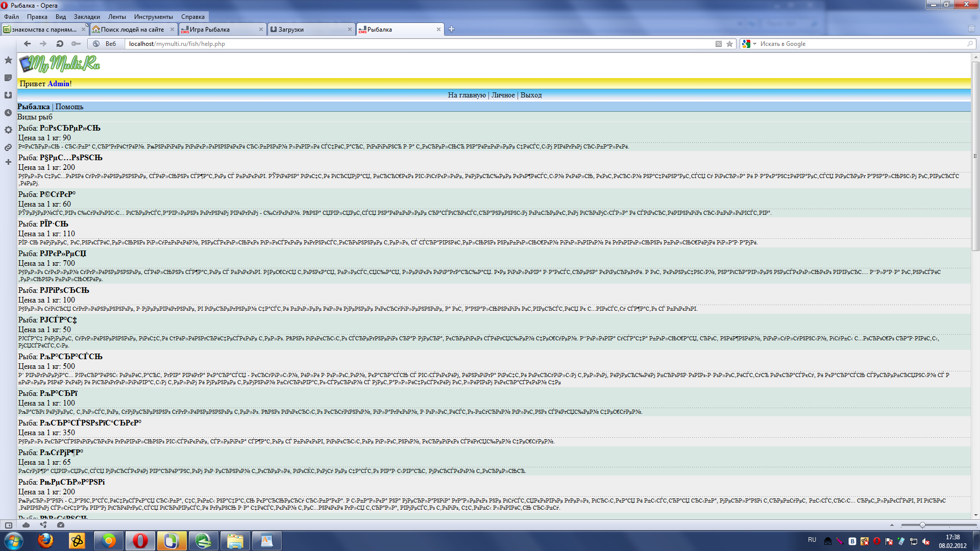Viewport: 980px width, 551px height.
Task: Open the Закладки menu
Action: click(x=87, y=17)
